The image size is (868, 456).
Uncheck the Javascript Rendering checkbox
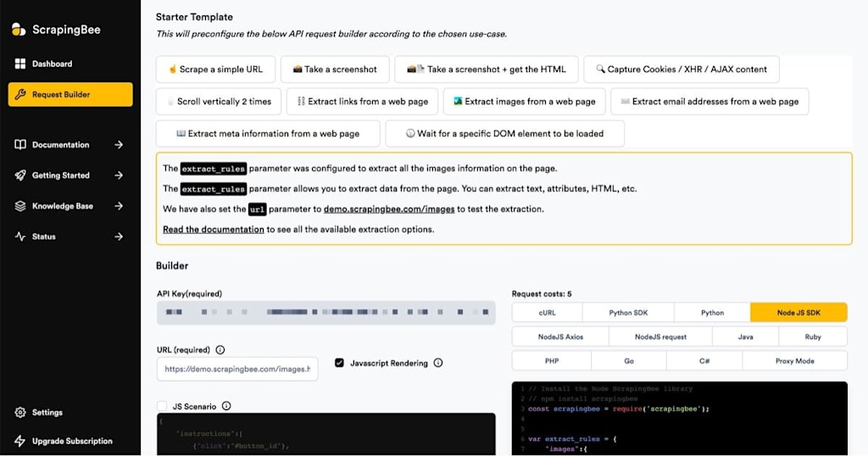pyautogui.click(x=339, y=363)
